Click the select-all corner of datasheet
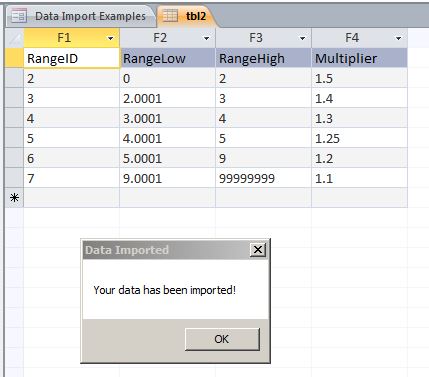 pyautogui.click(x=14, y=38)
